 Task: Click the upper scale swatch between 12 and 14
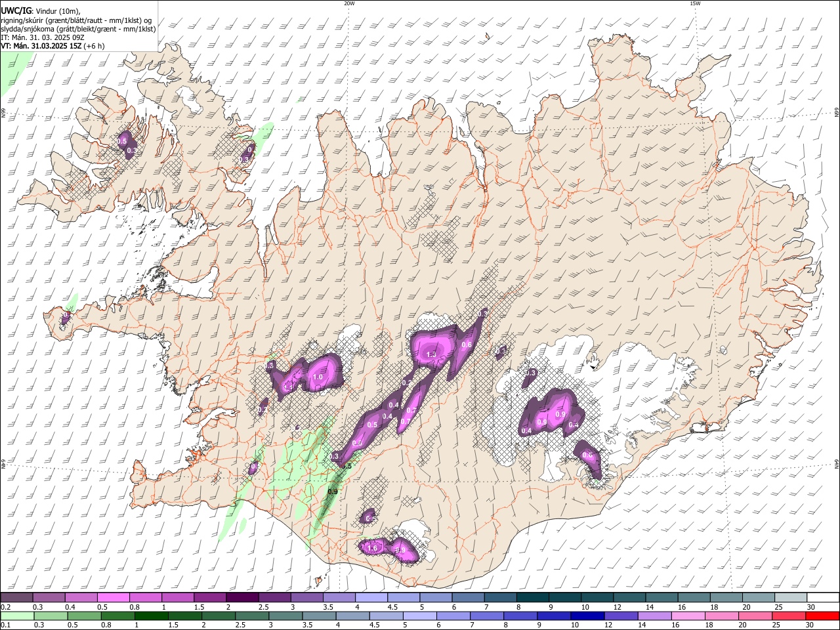click(629, 597)
